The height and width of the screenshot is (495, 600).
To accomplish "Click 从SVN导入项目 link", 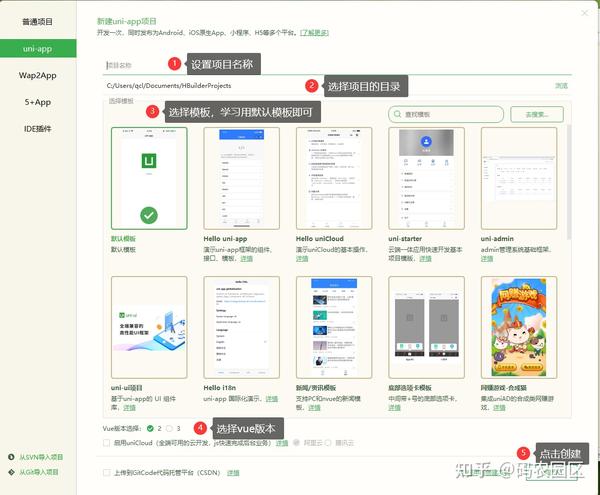I will [x=41, y=457].
